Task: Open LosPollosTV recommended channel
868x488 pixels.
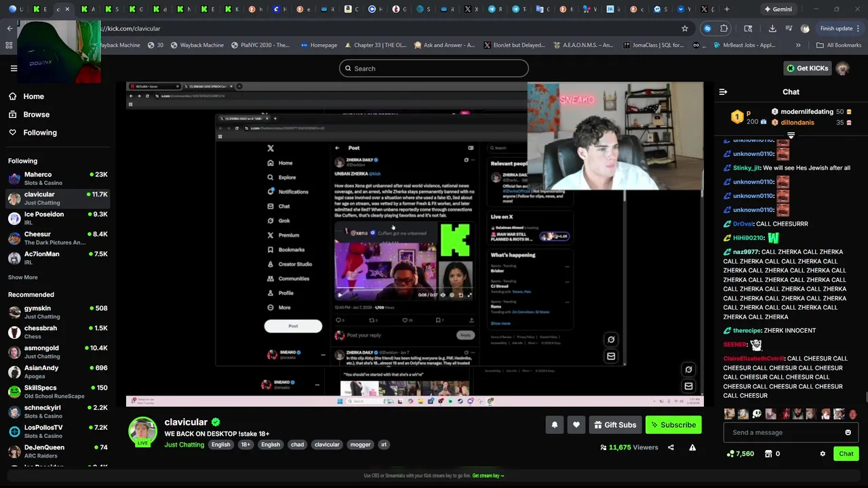Action: click(x=58, y=431)
